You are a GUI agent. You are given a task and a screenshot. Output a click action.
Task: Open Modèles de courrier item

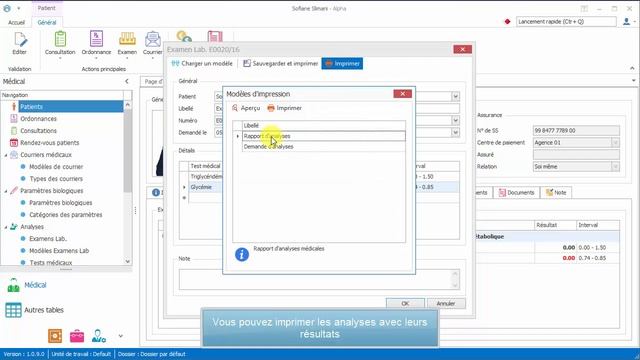[x=56, y=167]
